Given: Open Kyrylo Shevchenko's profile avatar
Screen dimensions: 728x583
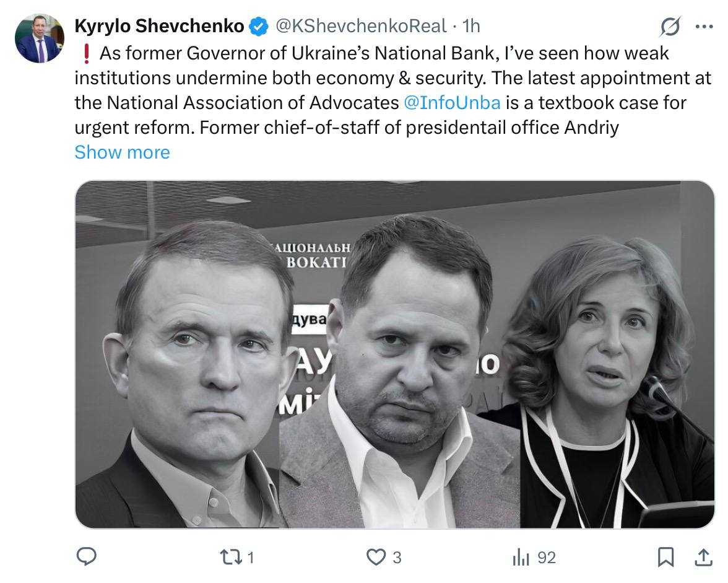Looking at the screenshot, I should [x=39, y=38].
